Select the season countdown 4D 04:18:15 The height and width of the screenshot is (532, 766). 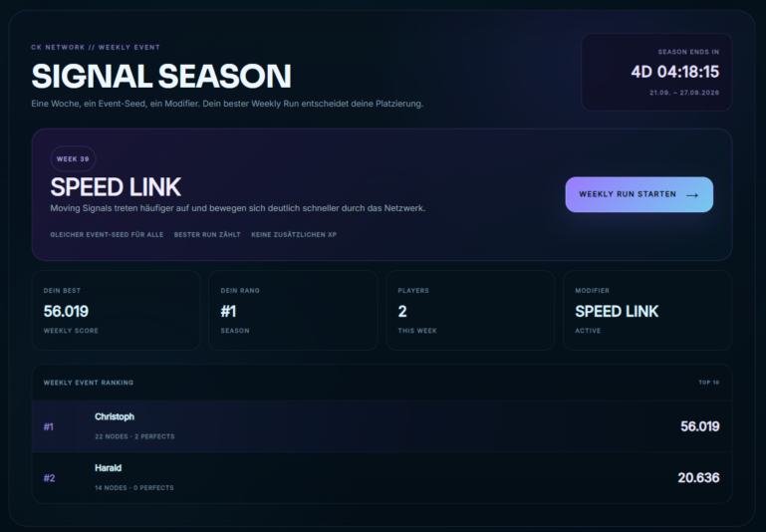(x=675, y=72)
